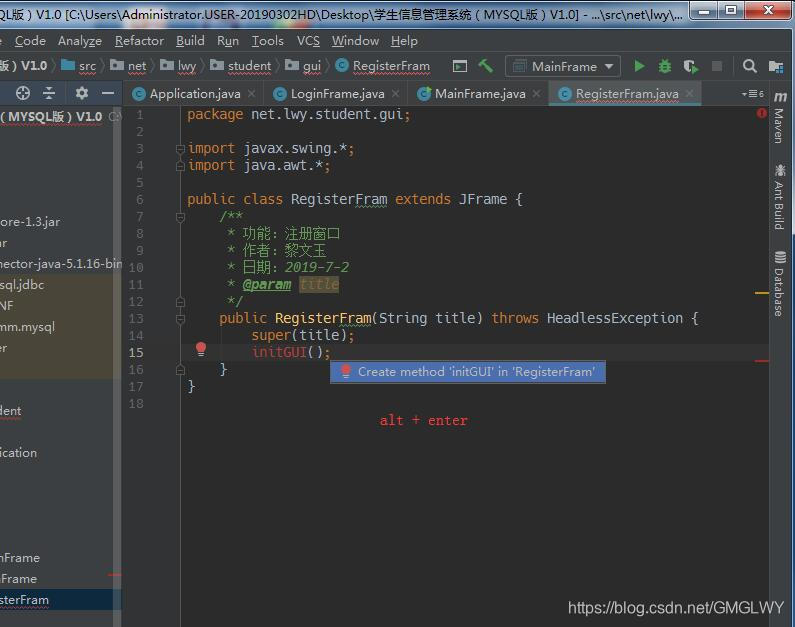Viewport: 795px width, 627px height.
Task: Start debugging with the bug icon
Action: coord(665,66)
